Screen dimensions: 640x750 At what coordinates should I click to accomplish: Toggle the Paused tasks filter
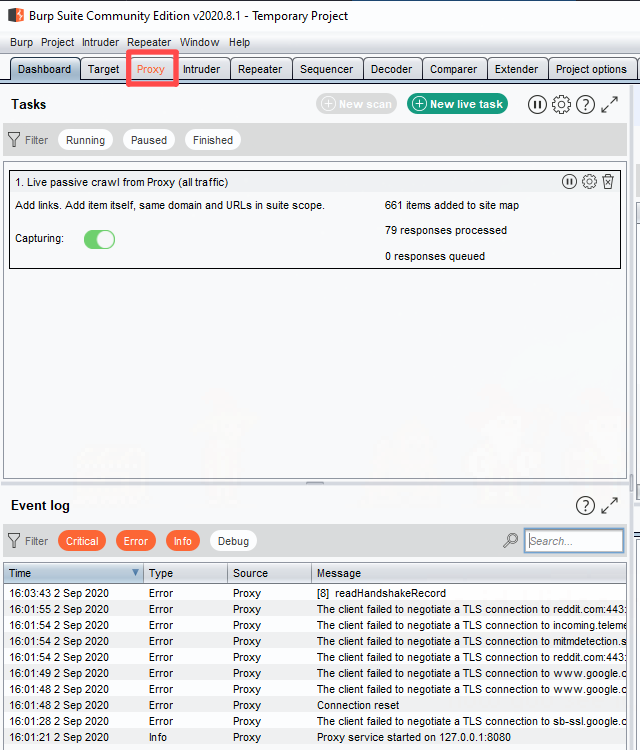click(x=149, y=140)
